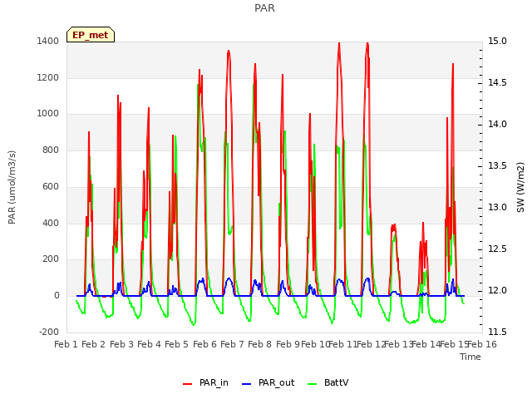Click the 12.5 right-axis value
The image size is (532, 399).
497,249
